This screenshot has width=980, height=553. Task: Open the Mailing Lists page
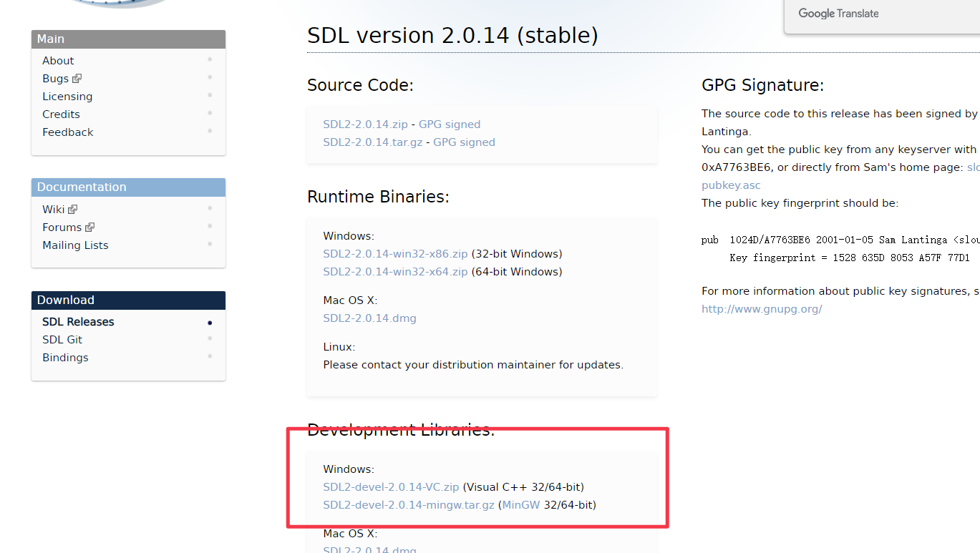[75, 245]
